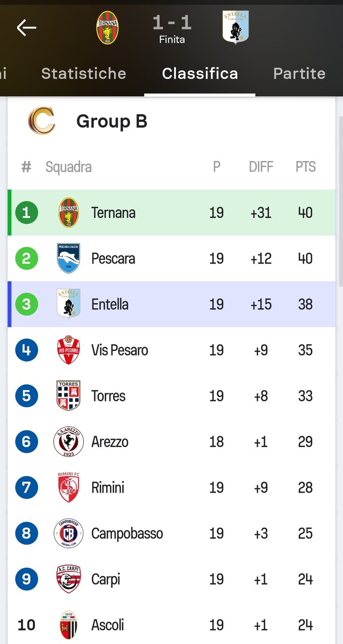Viewport: 343px width, 644px height.
Task: Select the Classifica tab
Action: click(200, 74)
